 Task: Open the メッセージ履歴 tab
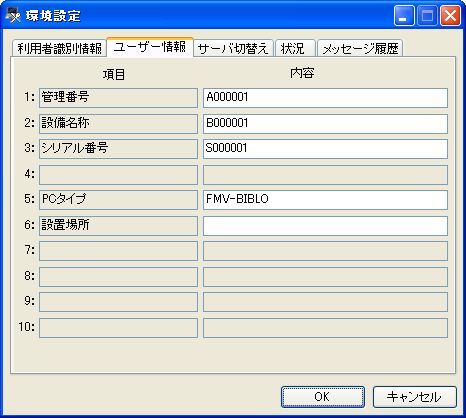click(360, 48)
